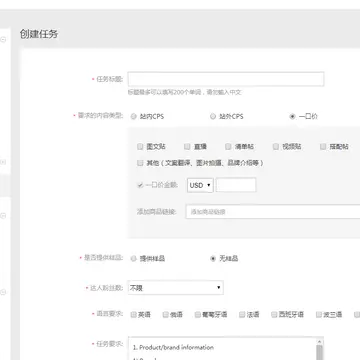This screenshot has height=360, width=360.
Task: Enable the 视频贴 checkbox
Action: [276, 146]
